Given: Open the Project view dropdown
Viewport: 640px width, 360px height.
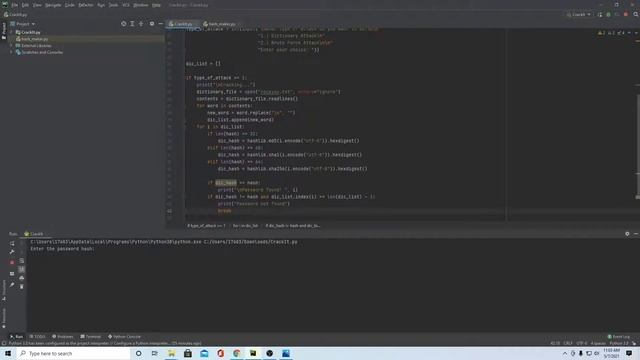Looking at the screenshot, I should [x=23, y=24].
